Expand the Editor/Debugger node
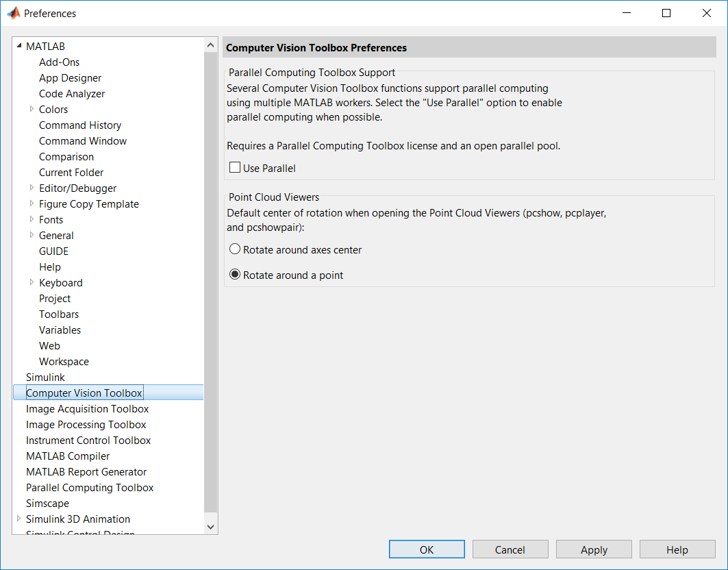This screenshot has width=728, height=570. [32, 188]
